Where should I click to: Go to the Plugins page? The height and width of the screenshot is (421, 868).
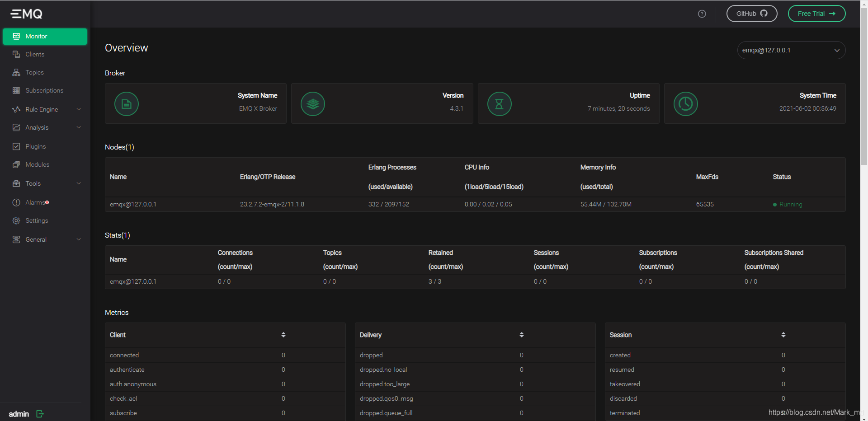(44, 146)
